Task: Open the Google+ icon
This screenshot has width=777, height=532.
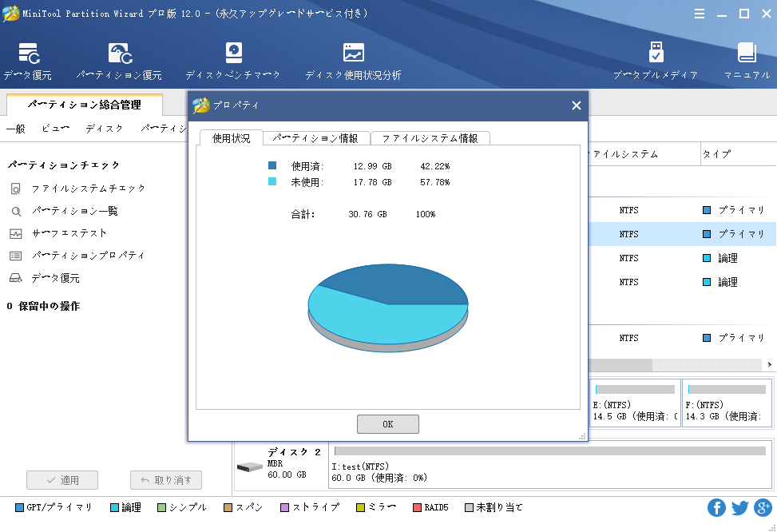Action: (x=763, y=508)
